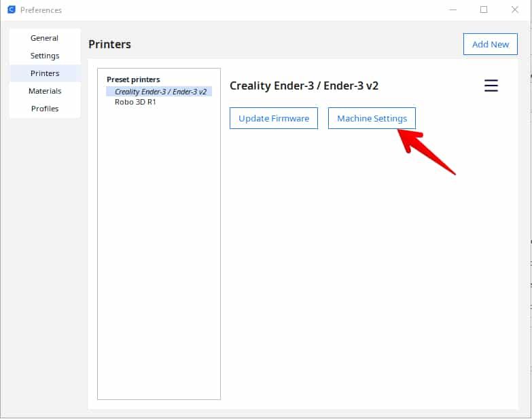The image size is (532, 419).
Task: Click the Preset printers list header
Action: pyautogui.click(x=133, y=79)
